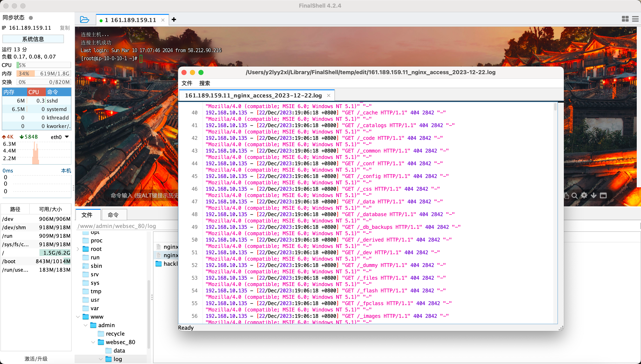Click the 命令 tab in left panel
This screenshot has height=364, width=641.
[113, 215]
